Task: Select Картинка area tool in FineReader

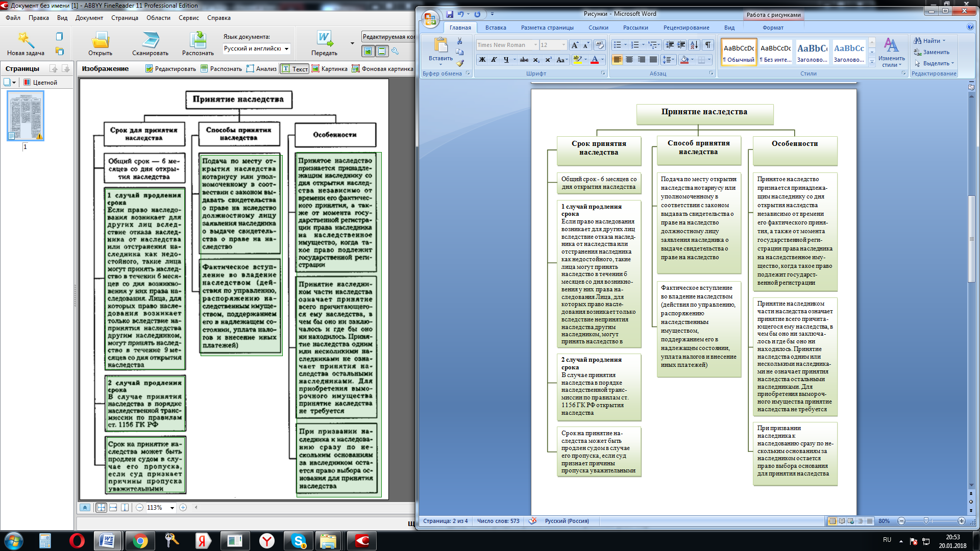Action: 330,69
